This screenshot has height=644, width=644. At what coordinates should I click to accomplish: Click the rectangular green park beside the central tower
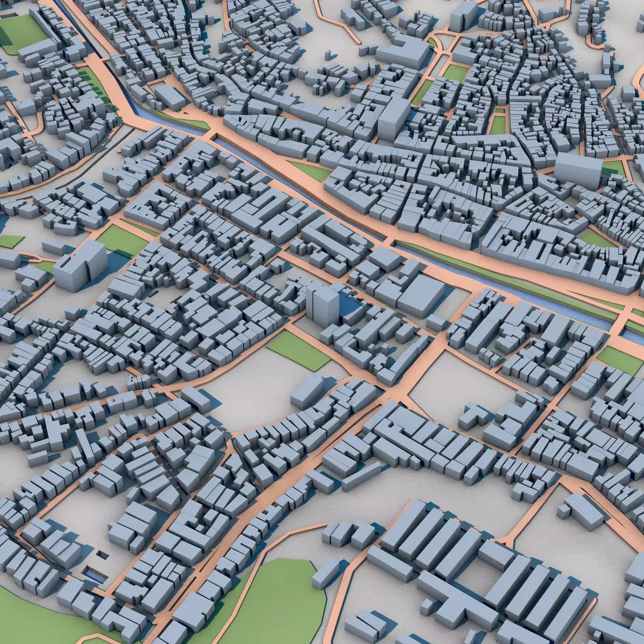pyautogui.click(x=298, y=350)
